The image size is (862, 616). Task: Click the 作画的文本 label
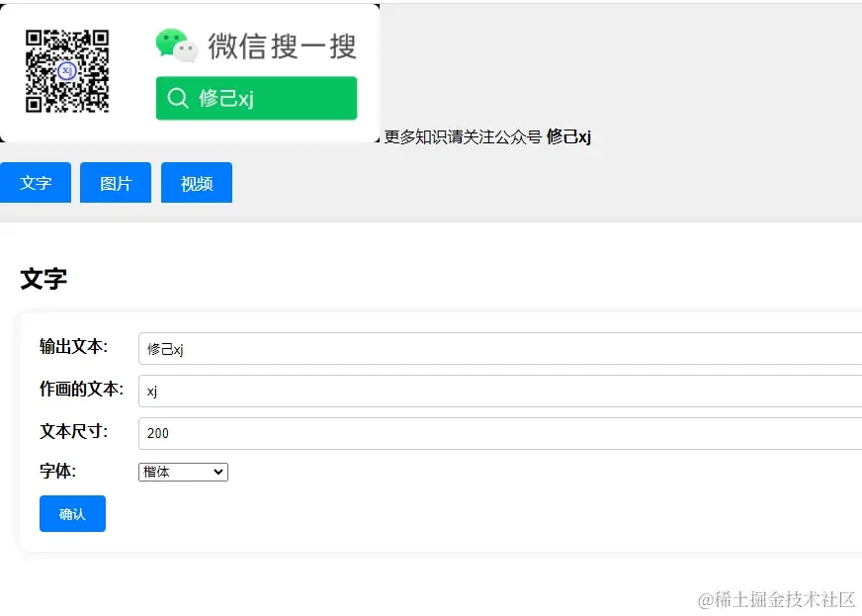click(x=81, y=389)
